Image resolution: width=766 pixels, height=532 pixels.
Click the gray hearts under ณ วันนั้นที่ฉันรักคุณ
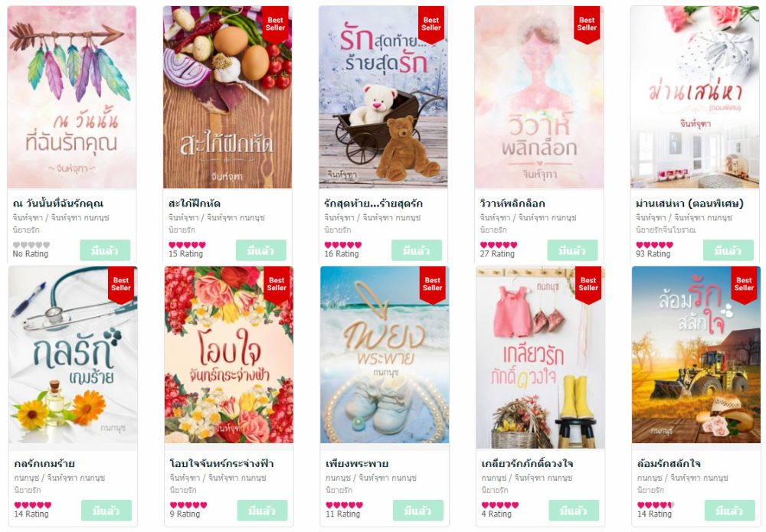point(31,245)
